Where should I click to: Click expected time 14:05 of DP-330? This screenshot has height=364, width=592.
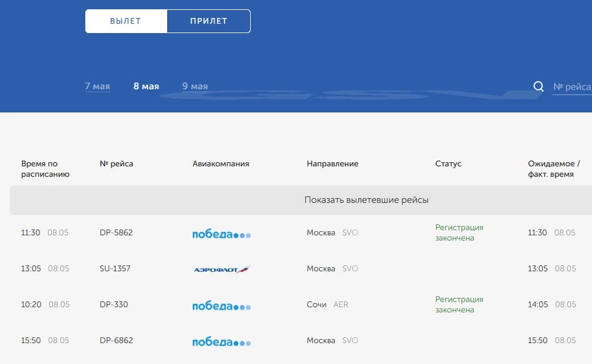(537, 304)
